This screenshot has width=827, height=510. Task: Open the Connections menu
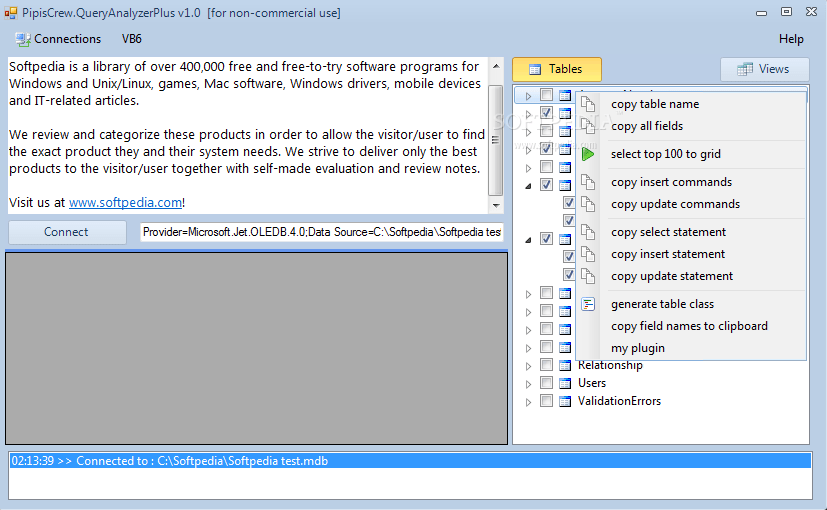pyautogui.click(x=58, y=39)
